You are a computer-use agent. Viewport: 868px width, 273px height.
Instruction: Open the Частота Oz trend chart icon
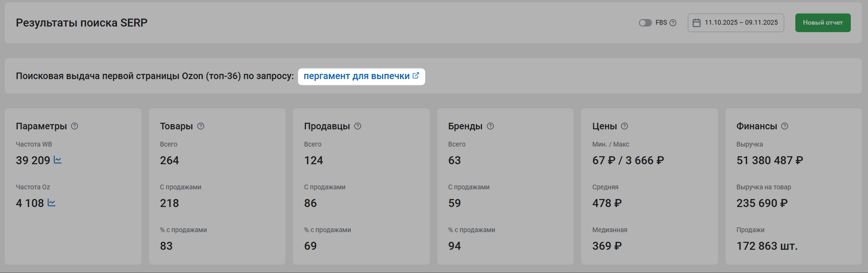tap(51, 203)
